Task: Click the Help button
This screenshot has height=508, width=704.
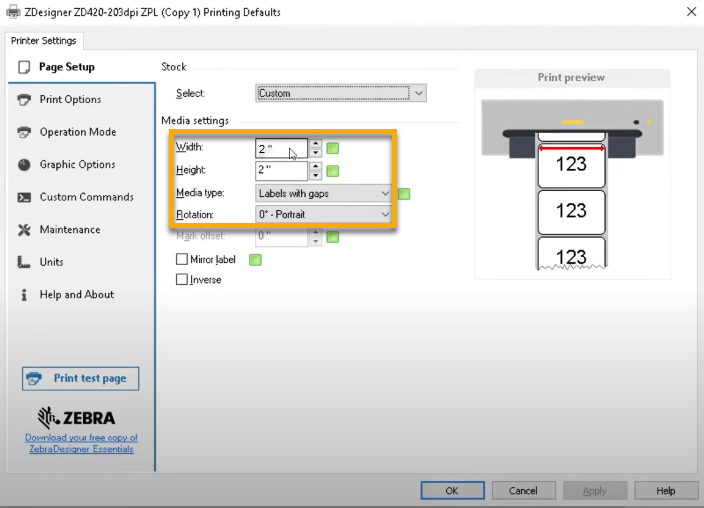Action: [666, 490]
